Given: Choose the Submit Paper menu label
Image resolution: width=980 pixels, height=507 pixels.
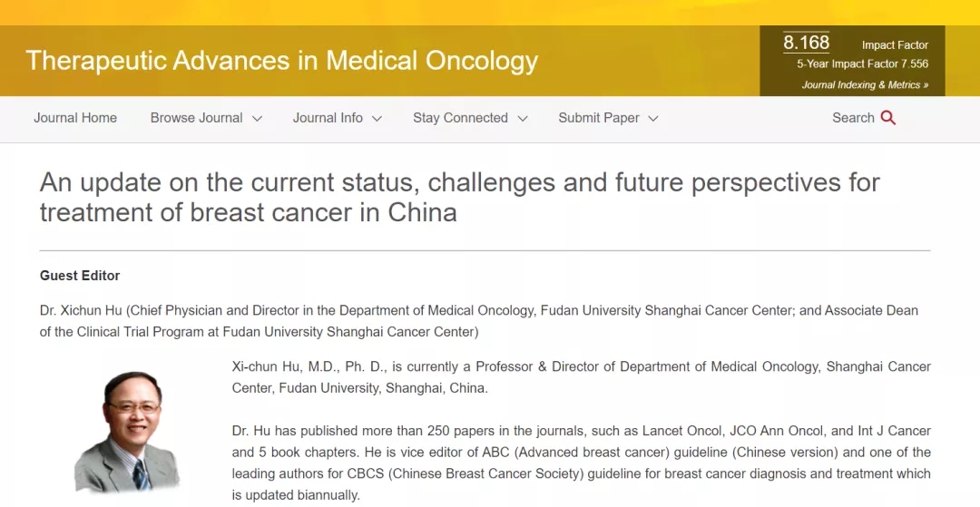Looking at the screenshot, I should coord(599,118).
